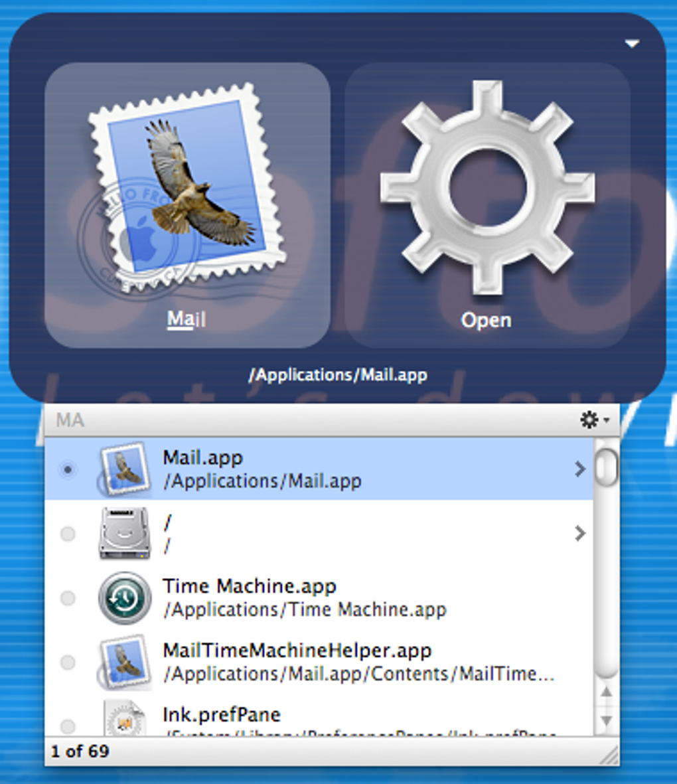Image resolution: width=677 pixels, height=784 pixels.
Task: Select the Time Machine.app result
Action: click(x=319, y=597)
